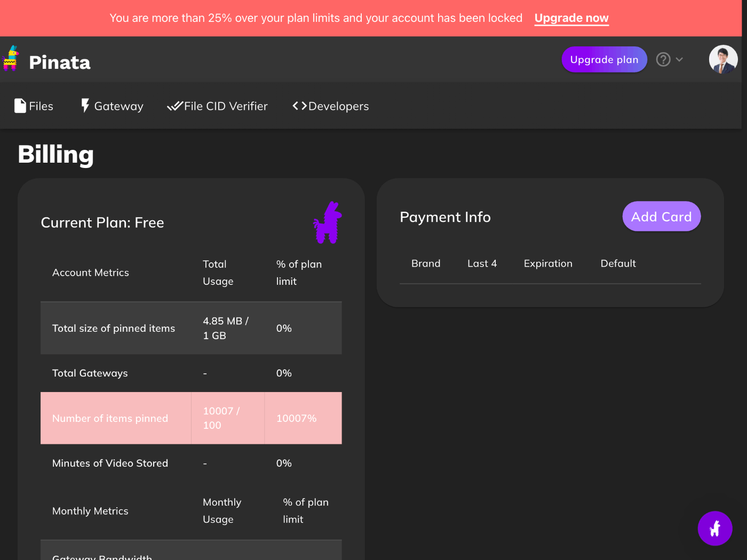Click the double-checkmark verifier icon
747x560 pixels.
(174, 106)
